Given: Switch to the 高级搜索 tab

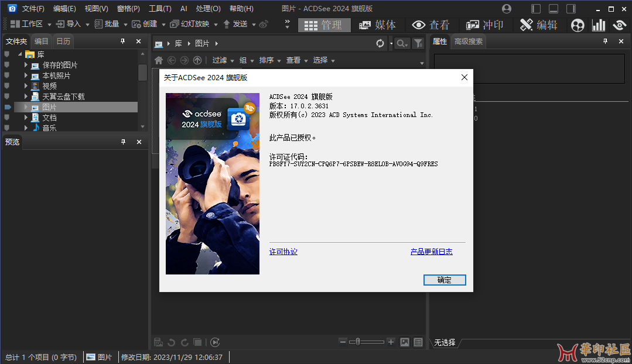Looking at the screenshot, I should 469,41.
